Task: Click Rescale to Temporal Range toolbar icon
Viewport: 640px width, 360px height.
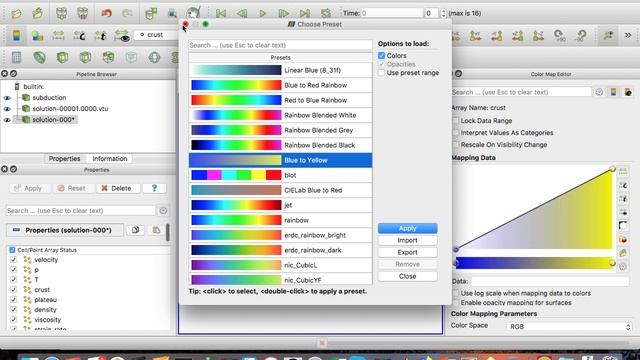Action: tap(100, 36)
